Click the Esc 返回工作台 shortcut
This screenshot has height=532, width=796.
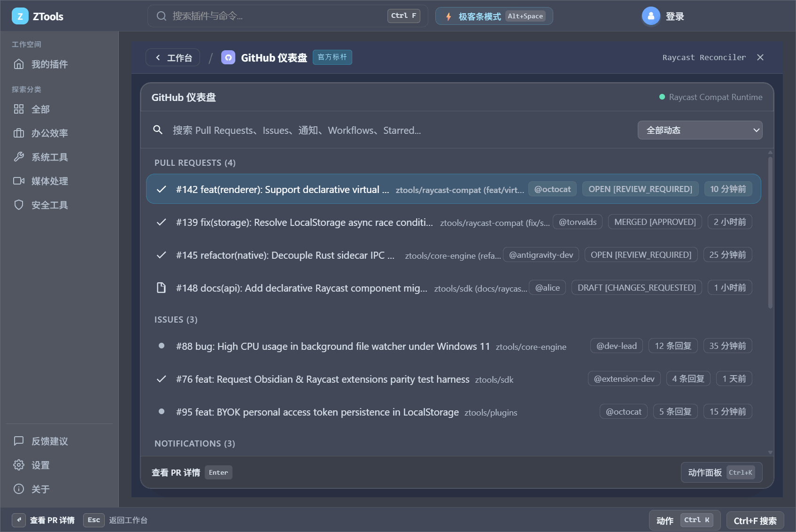[116, 520]
